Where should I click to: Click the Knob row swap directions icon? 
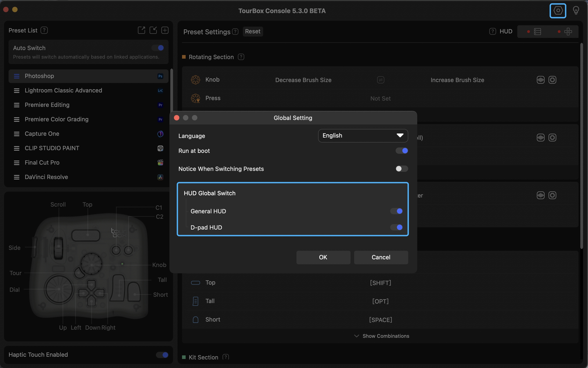(381, 80)
